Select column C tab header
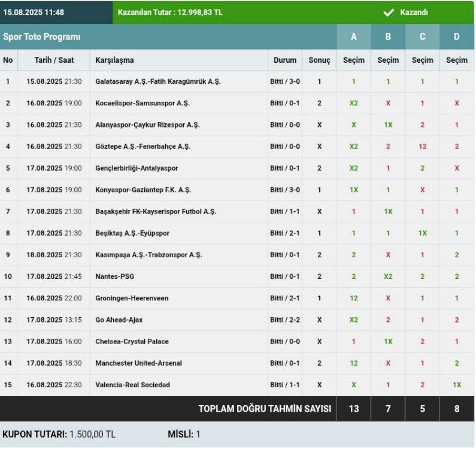Screen dimensions: 476x450 point(423,37)
